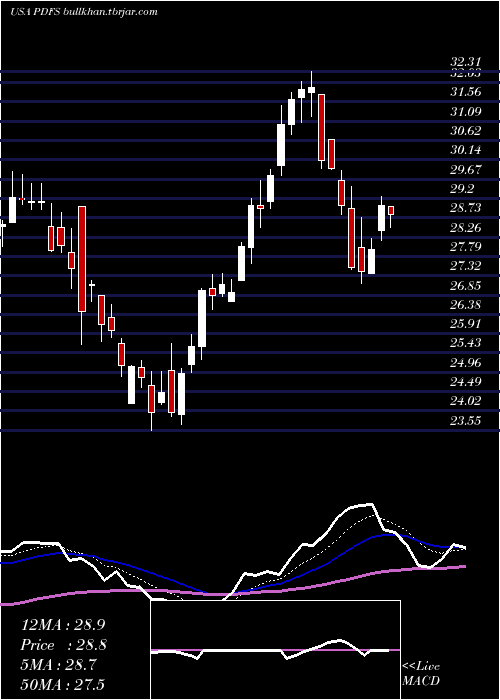
Task: Click the <<Live MACD label
Action: pyautogui.click(x=421, y=673)
